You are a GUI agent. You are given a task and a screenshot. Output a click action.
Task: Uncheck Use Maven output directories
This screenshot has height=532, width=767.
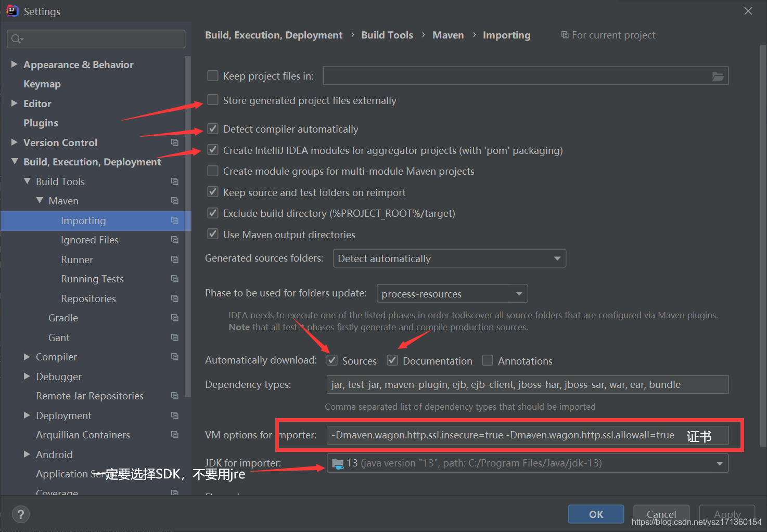click(x=213, y=234)
